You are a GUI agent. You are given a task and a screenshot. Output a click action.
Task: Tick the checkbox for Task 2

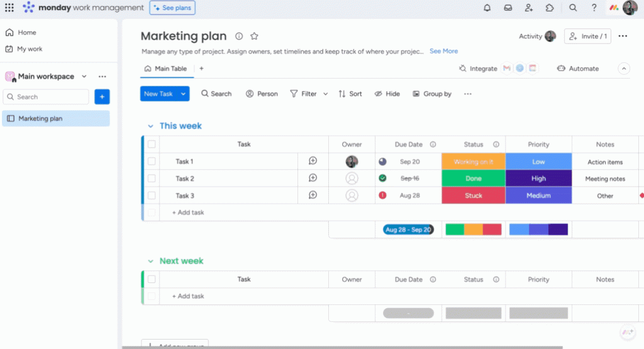coord(152,179)
